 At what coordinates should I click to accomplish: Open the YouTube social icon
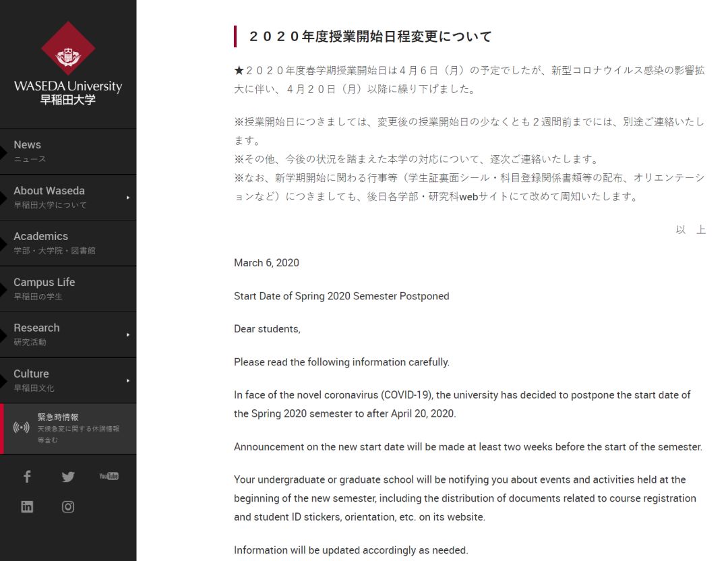109,476
